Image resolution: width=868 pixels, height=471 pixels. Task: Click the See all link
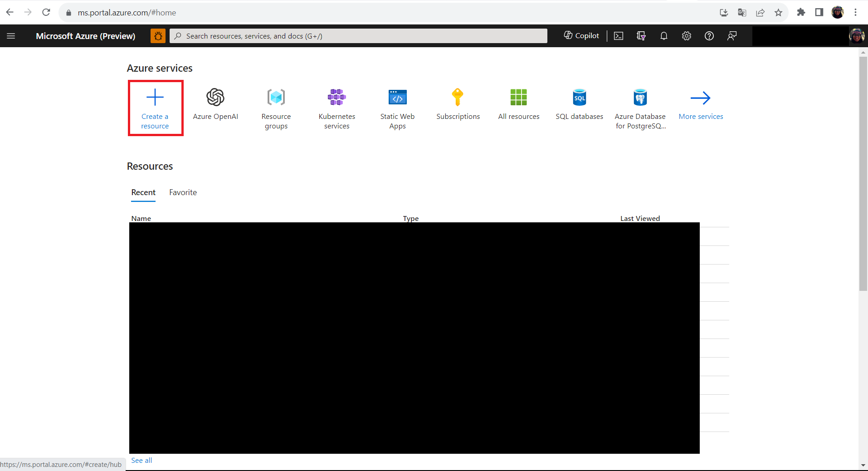[141, 460]
